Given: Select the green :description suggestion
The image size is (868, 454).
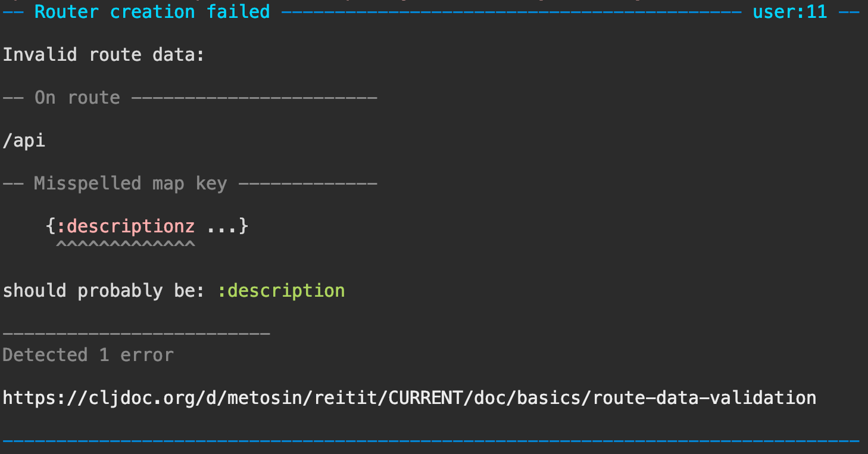Looking at the screenshot, I should coord(280,291).
